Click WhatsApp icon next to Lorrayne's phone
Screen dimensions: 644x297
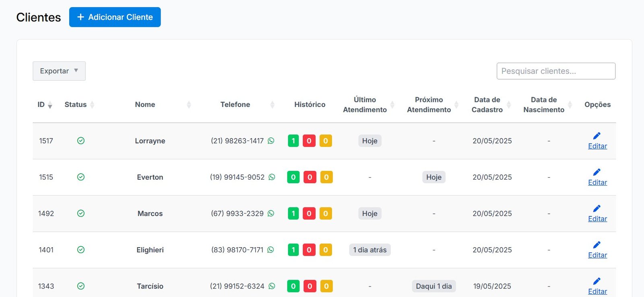tap(271, 141)
